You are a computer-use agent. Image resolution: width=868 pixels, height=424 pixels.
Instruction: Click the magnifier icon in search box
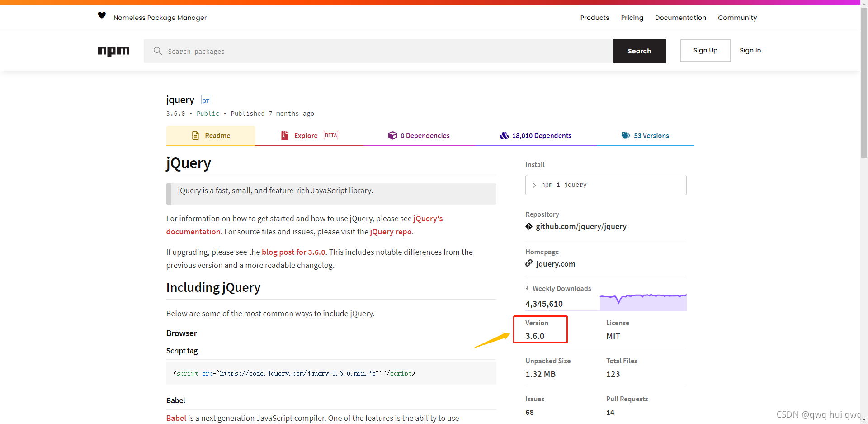point(157,51)
